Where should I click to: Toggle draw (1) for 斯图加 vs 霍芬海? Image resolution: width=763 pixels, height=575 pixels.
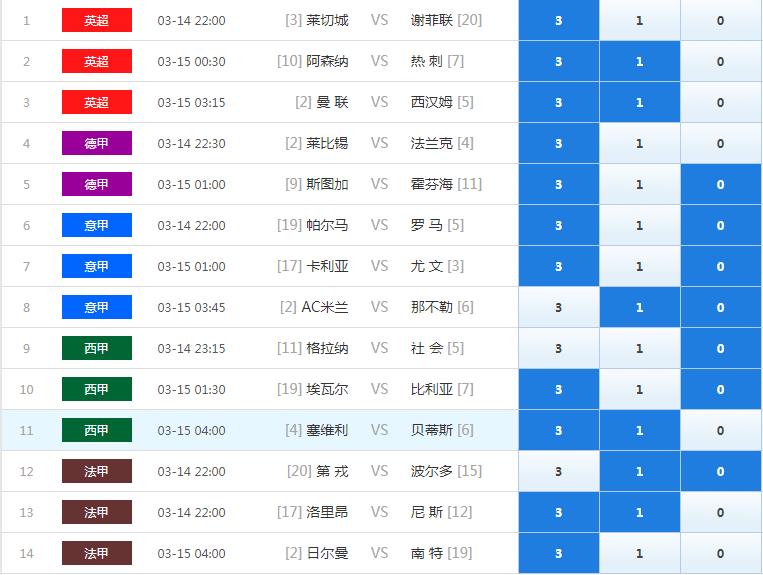click(639, 184)
